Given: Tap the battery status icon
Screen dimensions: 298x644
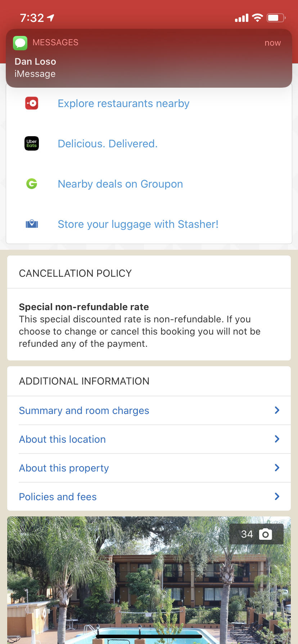Looking at the screenshot, I should point(276,18).
